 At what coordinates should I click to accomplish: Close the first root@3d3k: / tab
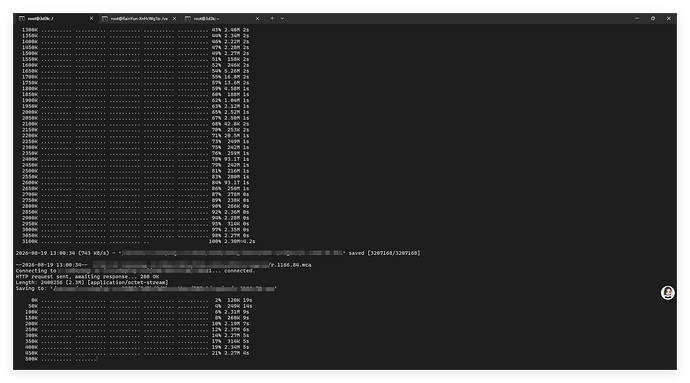click(92, 18)
